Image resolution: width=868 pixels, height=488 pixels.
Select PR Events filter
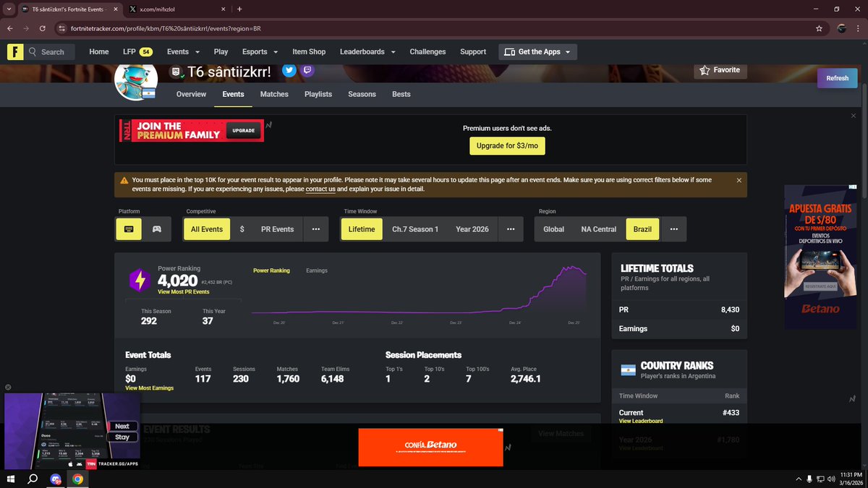coord(277,229)
